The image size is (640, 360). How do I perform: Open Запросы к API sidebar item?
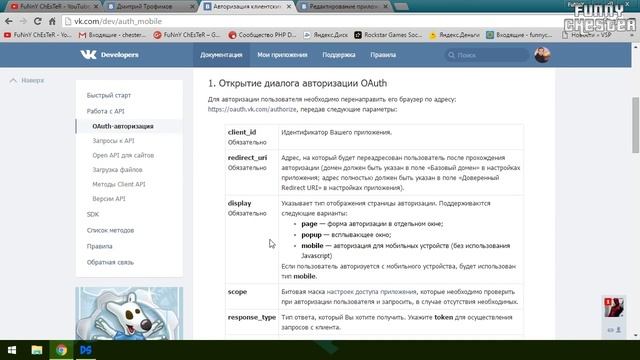click(113, 141)
